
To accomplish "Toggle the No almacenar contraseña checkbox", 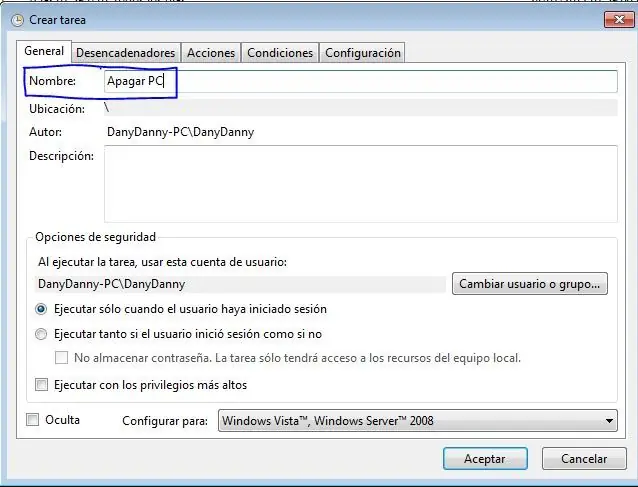I will point(61,358).
